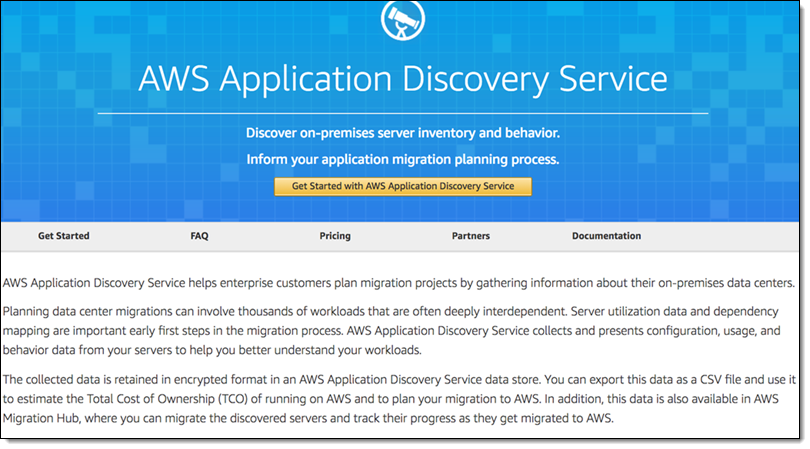
Task: Click the white divider line under the title
Action: click(x=402, y=114)
